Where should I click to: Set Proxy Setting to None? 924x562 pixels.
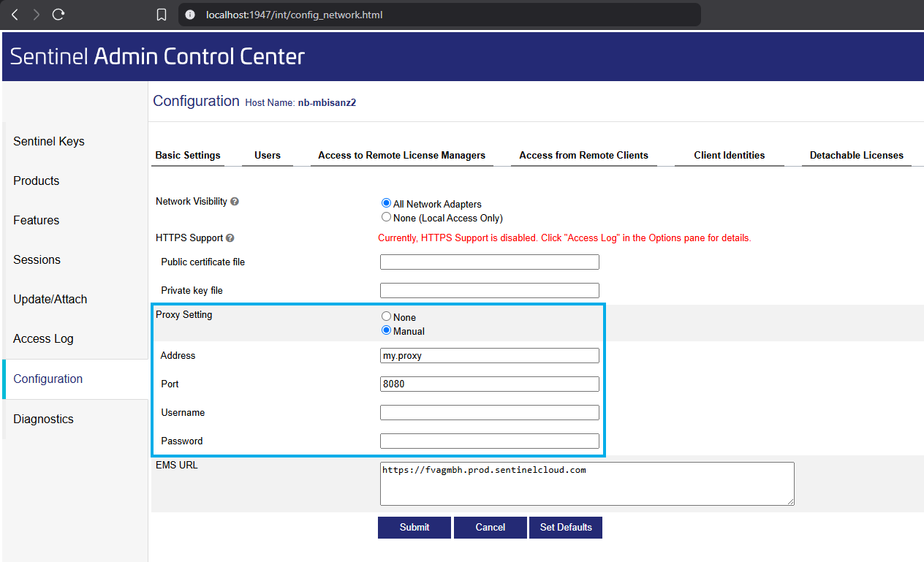[x=386, y=316]
